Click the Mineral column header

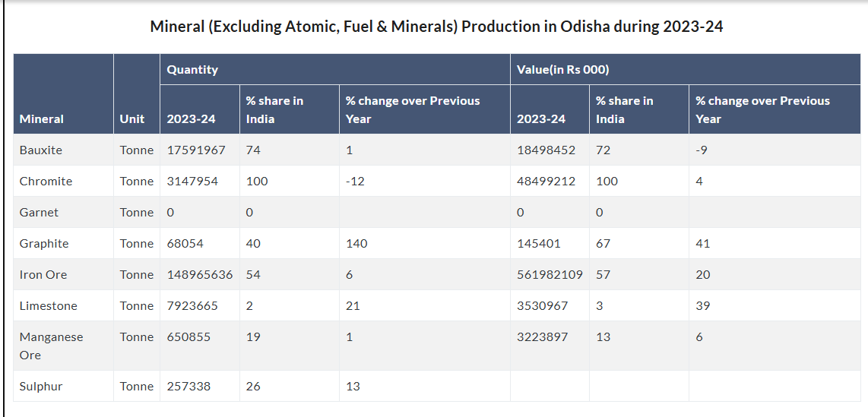click(42, 118)
